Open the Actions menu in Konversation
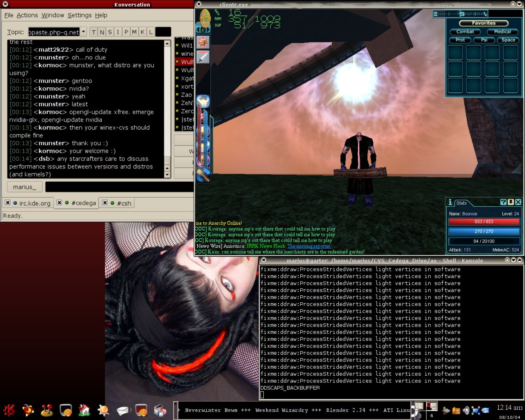 click(27, 15)
